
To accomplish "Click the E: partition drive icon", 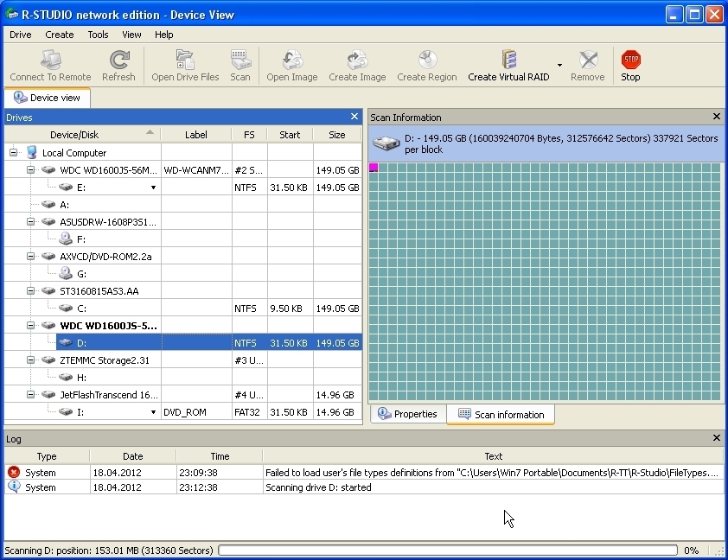I will tap(66, 188).
